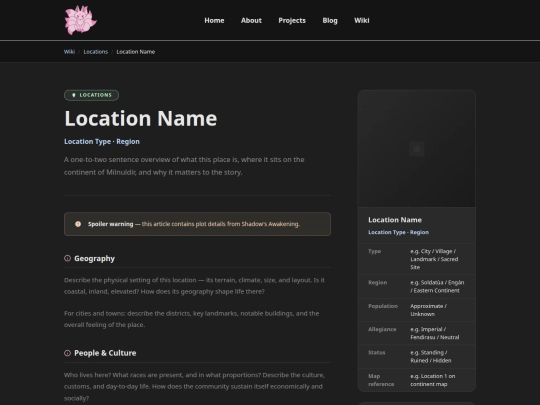Click the 'Status' infobox row label
Image resolution: width=540 pixels, height=405 pixels.
coord(377,352)
